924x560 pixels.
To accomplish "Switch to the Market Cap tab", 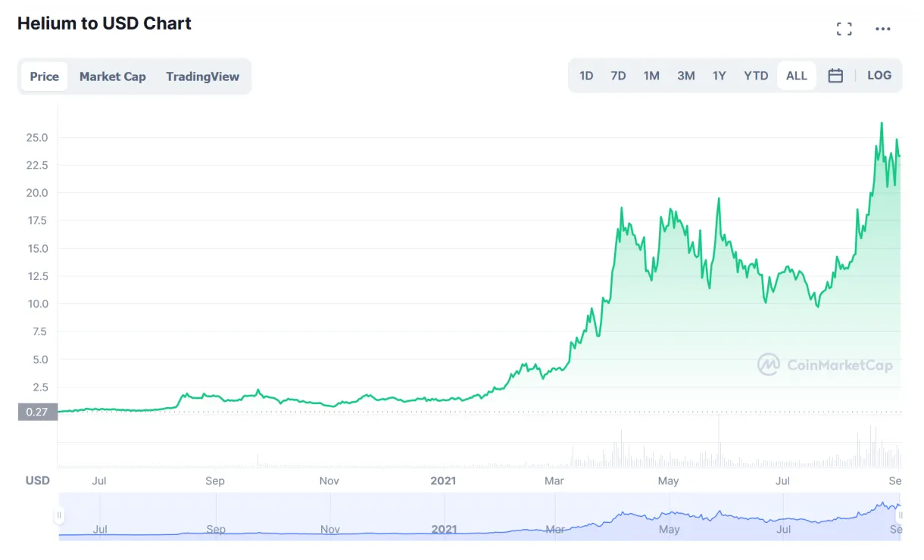I will 113,76.
